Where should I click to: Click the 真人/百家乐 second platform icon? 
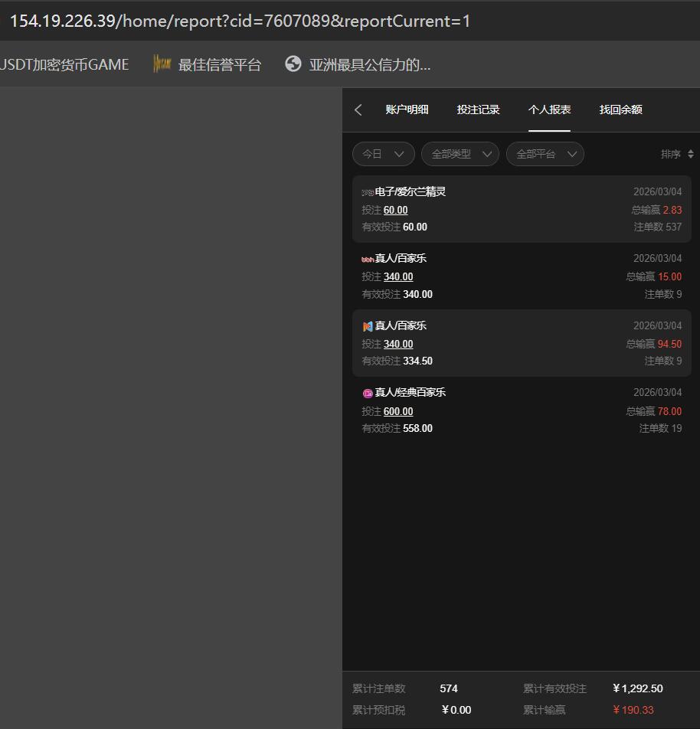click(x=366, y=325)
